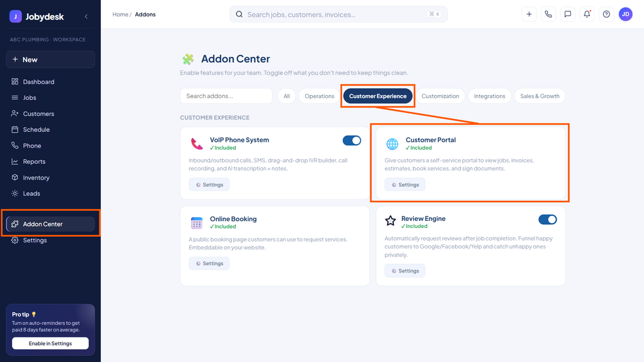
Task: Switch to the Integrations filter tab
Action: [489, 96]
